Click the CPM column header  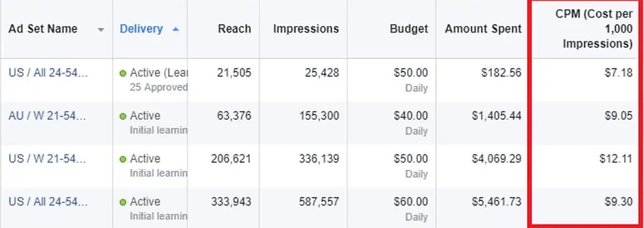pos(594,29)
